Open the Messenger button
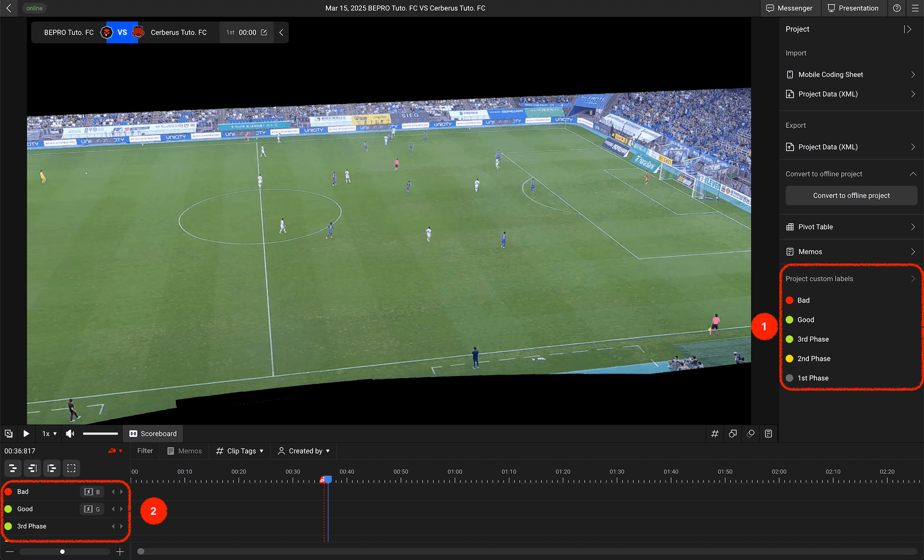The image size is (924, 560). [789, 8]
